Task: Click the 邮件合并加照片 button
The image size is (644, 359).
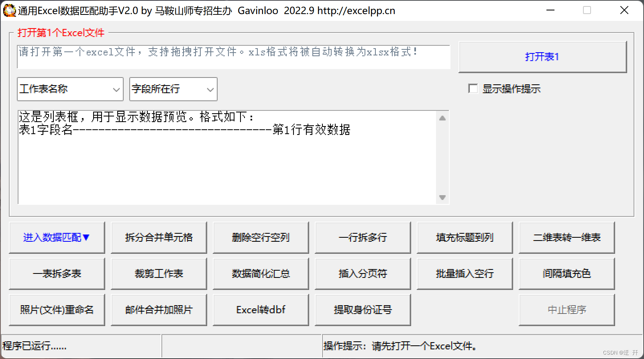Action: tap(159, 310)
